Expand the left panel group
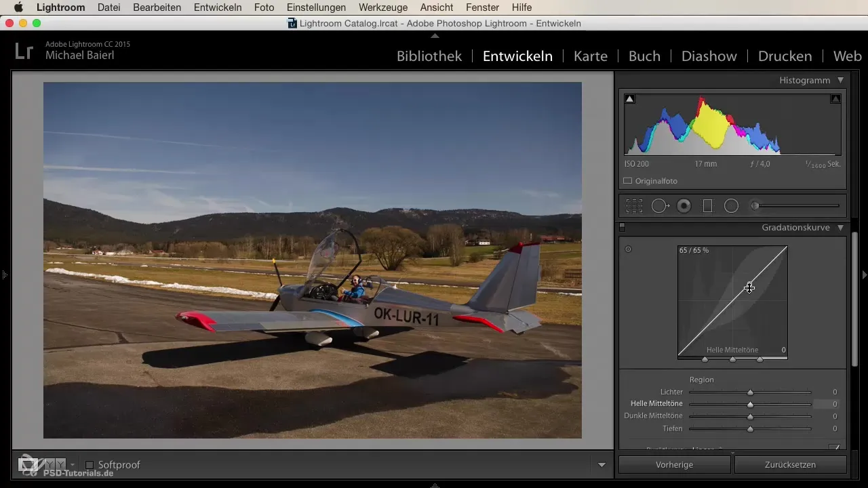Viewport: 868px width, 488px height. coord(4,274)
